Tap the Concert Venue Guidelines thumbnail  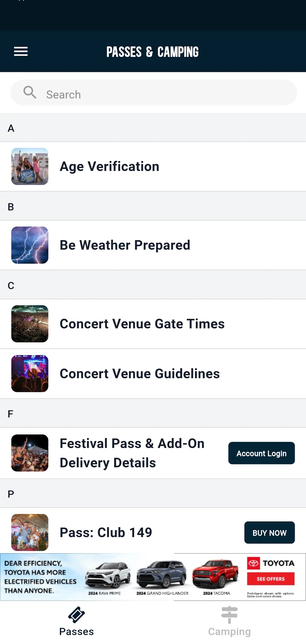point(30,373)
